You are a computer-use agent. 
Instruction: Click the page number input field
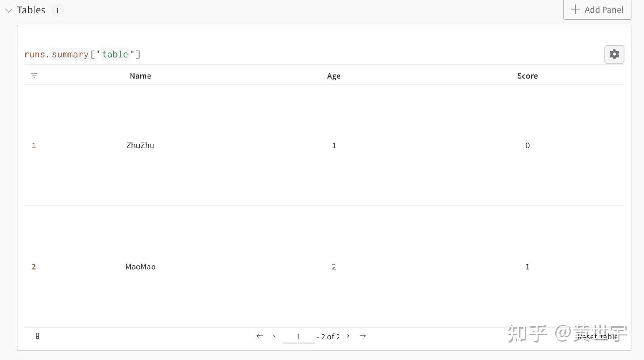(x=298, y=336)
